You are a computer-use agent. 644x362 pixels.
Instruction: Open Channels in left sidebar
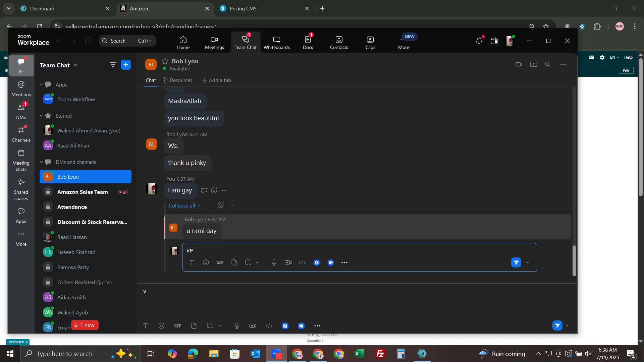(21, 134)
